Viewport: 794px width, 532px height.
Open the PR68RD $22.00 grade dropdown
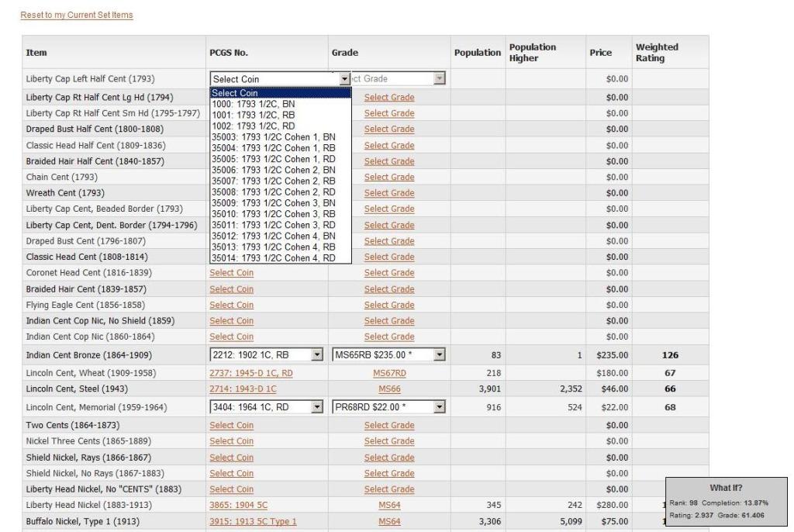(x=440, y=407)
